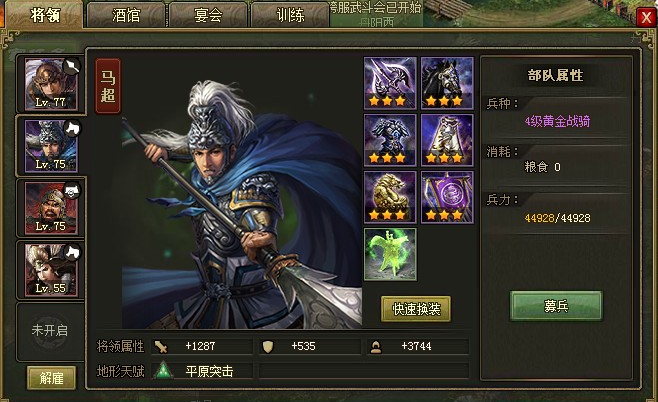Image resolution: width=658 pixels, height=402 pixels.
Task: Click the locked 未开启 general slot
Action: coord(50,331)
